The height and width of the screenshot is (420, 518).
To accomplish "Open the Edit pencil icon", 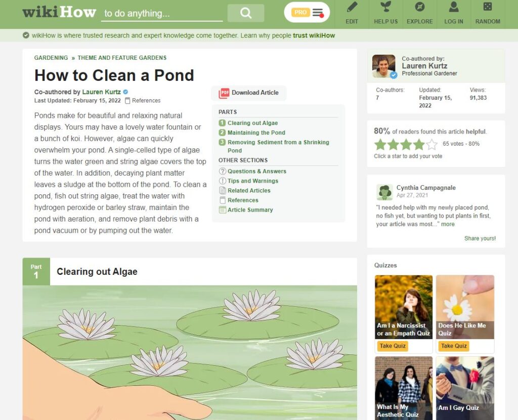I will (352, 7).
